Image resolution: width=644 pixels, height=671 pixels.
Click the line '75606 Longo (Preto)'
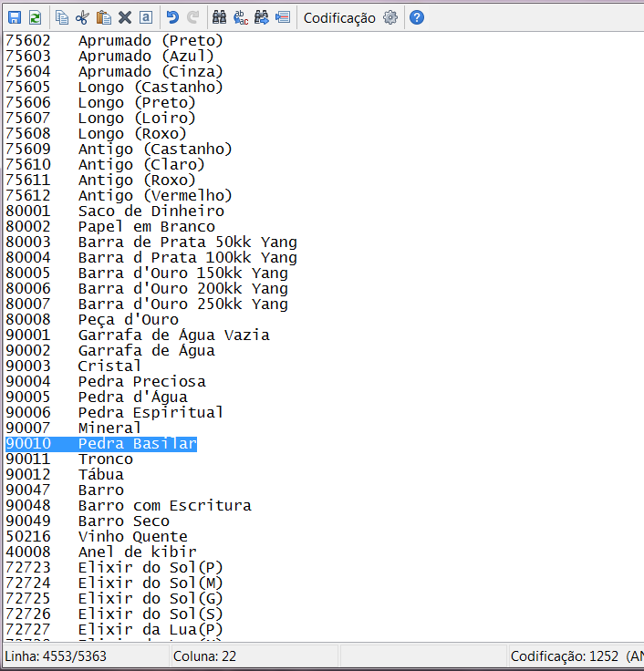coord(100,103)
